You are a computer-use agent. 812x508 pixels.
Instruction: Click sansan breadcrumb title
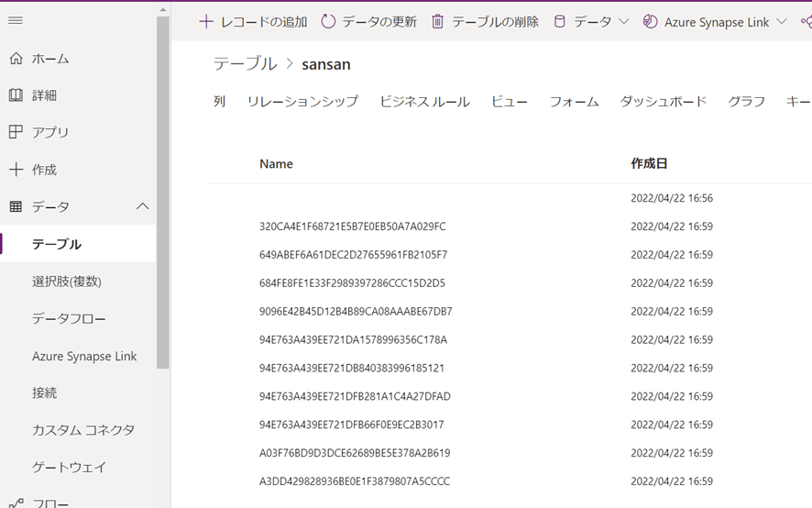click(x=326, y=64)
